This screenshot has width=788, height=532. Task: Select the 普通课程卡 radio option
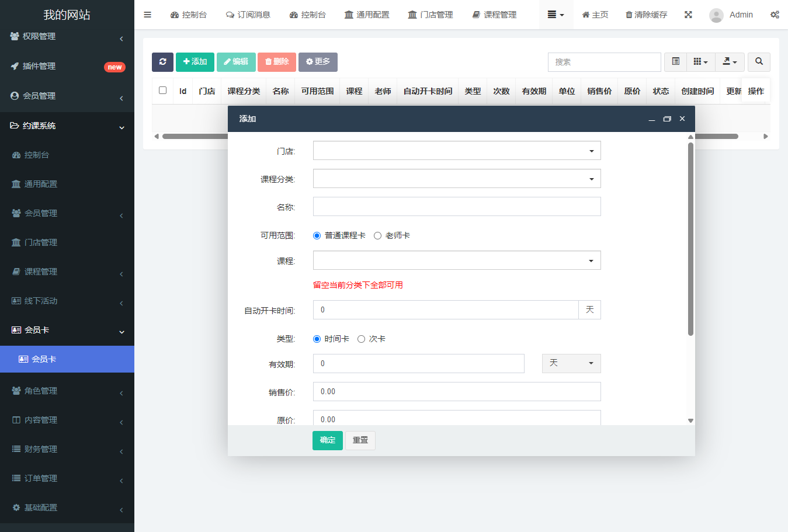pos(317,236)
